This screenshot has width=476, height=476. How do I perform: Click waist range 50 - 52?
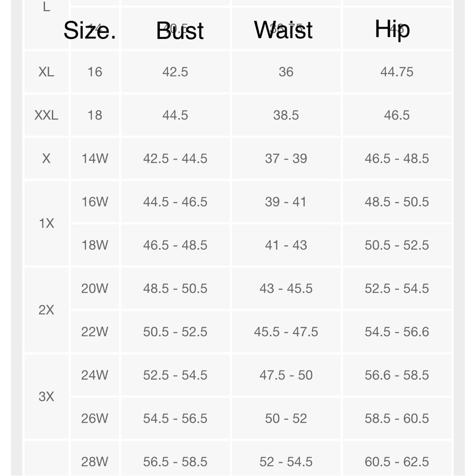(x=286, y=418)
